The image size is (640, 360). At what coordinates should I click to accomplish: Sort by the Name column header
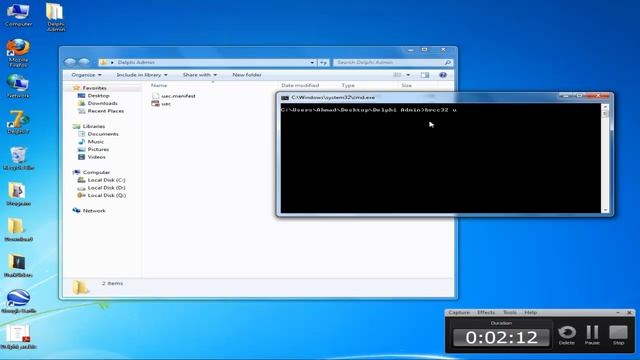pyautogui.click(x=159, y=85)
